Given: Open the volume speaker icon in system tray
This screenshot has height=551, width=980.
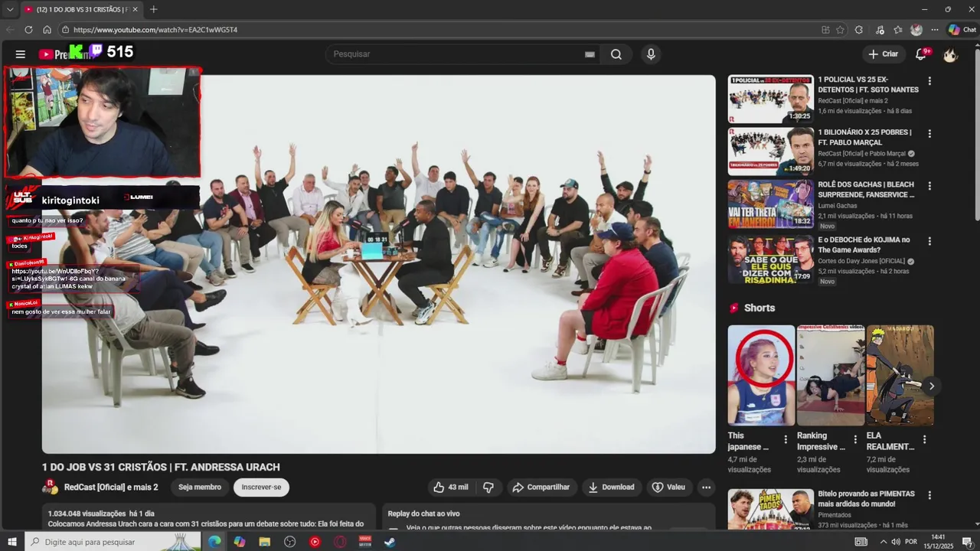Looking at the screenshot, I should click(895, 542).
